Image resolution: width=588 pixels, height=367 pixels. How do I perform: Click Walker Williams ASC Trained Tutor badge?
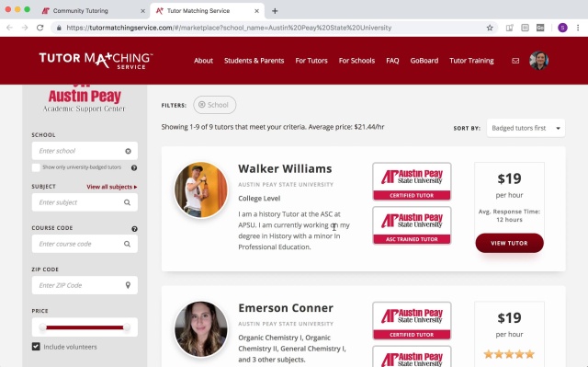(x=412, y=225)
